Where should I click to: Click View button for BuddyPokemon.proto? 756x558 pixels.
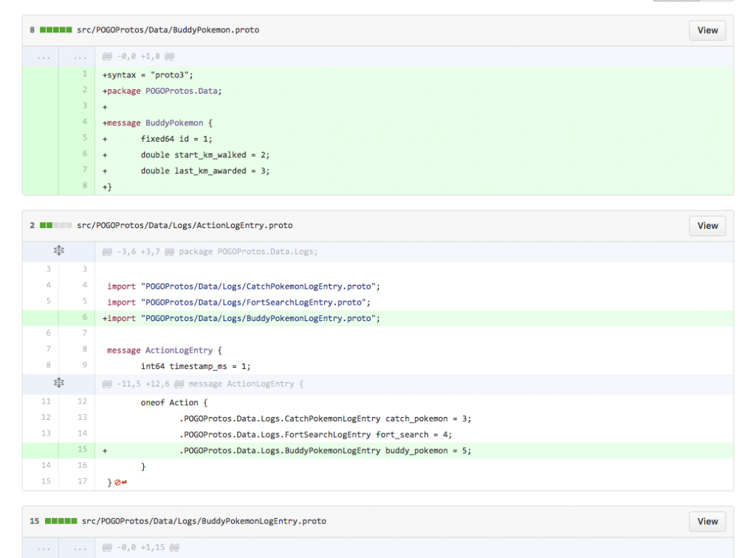[x=707, y=30]
